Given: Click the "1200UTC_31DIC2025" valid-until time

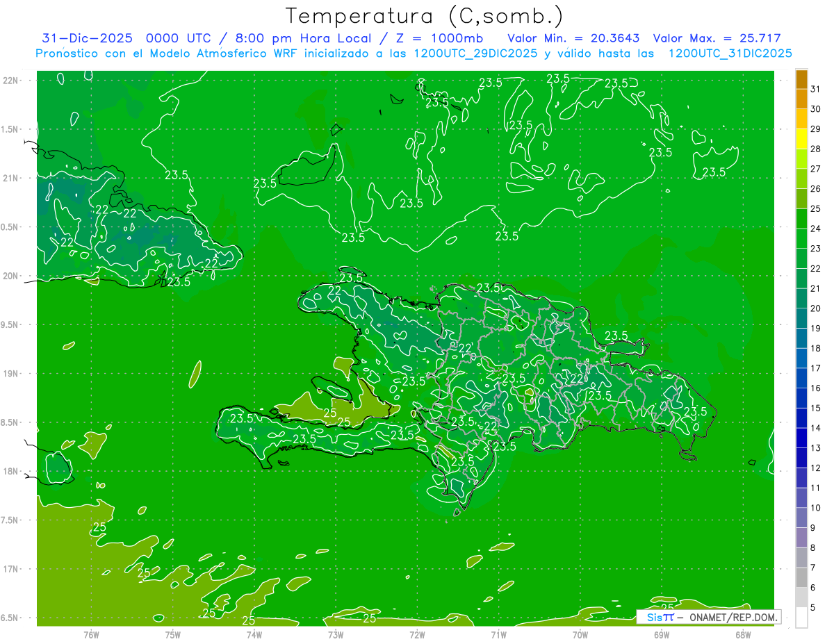Looking at the screenshot, I should (x=729, y=53).
